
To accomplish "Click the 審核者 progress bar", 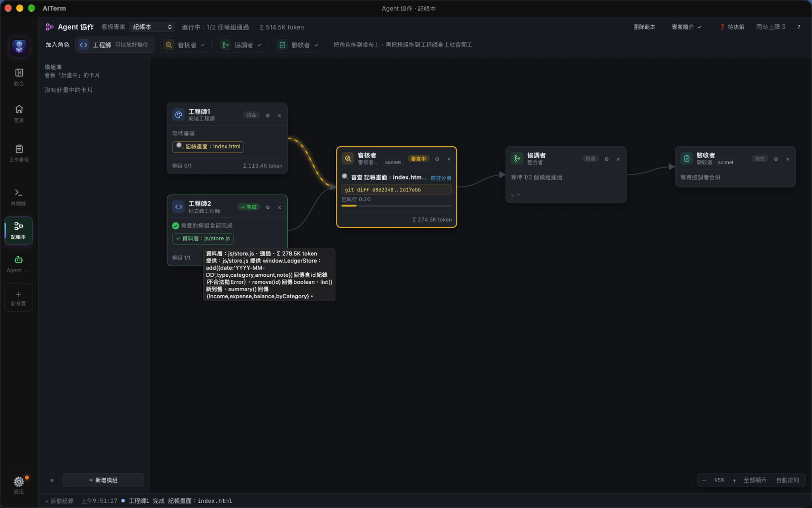I will click(397, 206).
